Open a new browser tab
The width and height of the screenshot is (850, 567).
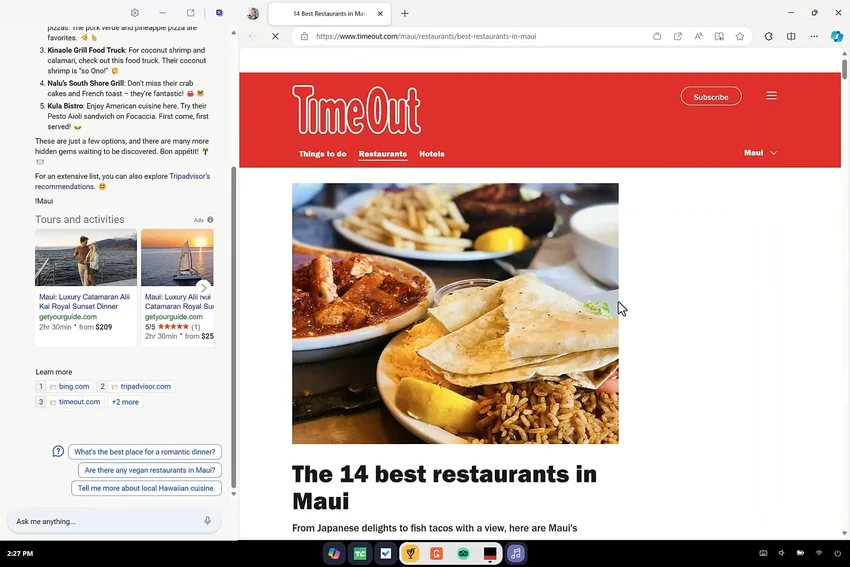[x=404, y=14]
